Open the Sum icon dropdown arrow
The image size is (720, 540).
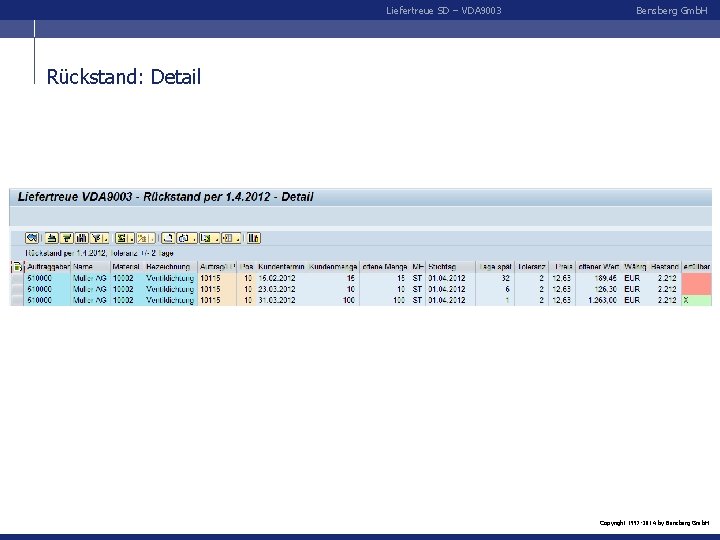[x=131, y=238]
